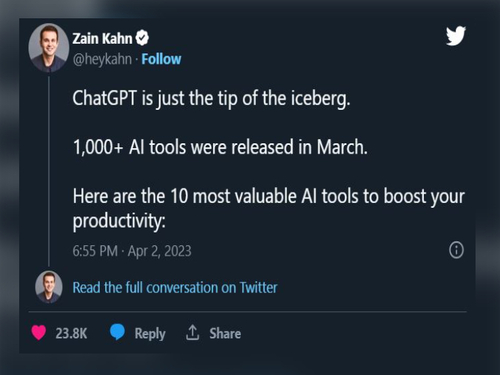Read the full conversation on Twitter
Image resolution: width=500 pixels, height=375 pixels.
click(x=175, y=287)
